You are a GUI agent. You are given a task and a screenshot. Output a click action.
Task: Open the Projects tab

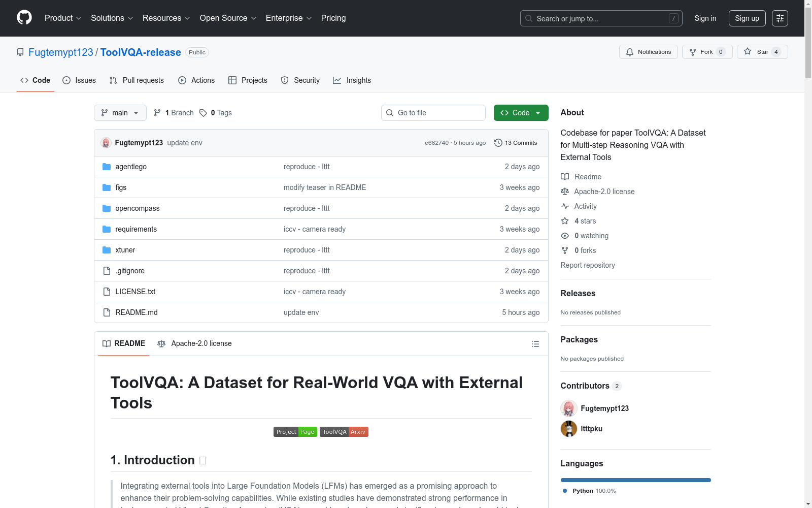pos(248,80)
